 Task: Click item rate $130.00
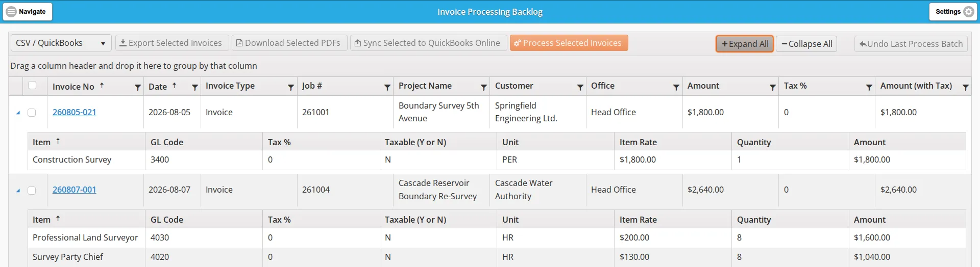click(634, 257)
